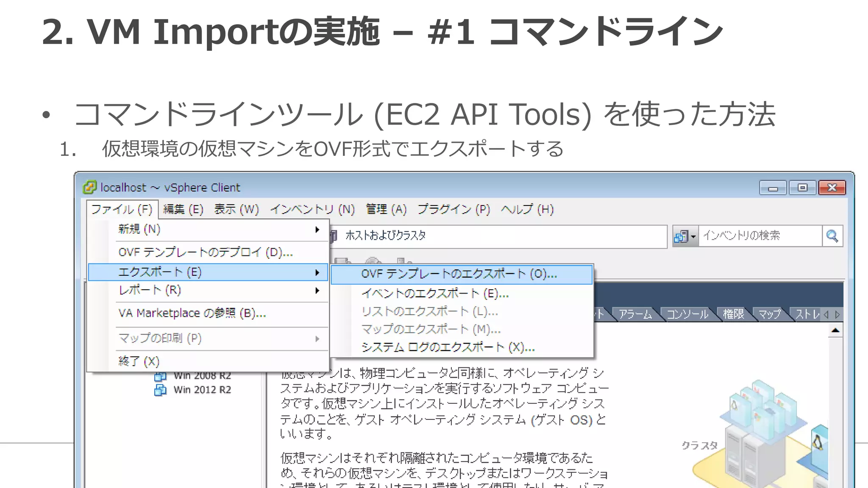Viewport: 868px width, 488px height.
Task: Switch to the マップ tab
Action: point(769,314)
